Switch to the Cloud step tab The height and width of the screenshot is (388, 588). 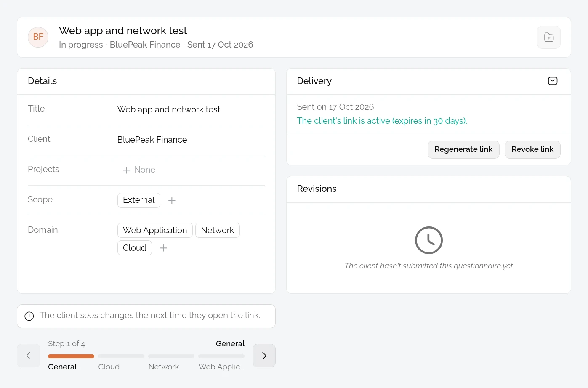109,367
